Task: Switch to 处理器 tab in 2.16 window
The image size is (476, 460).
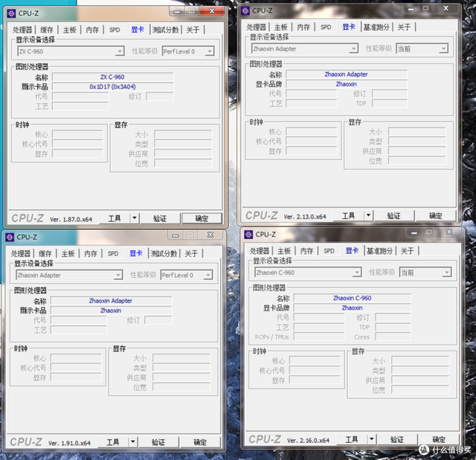Action: [x=260, y=251]
